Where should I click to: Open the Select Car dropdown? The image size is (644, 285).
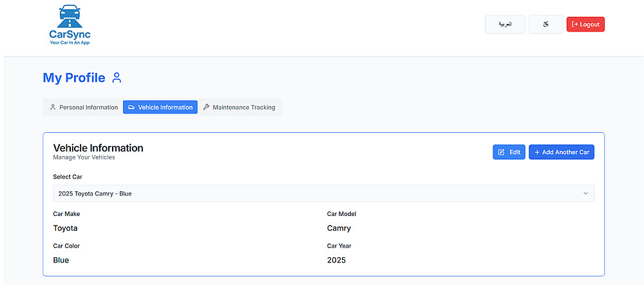click(x=323, y=193)
